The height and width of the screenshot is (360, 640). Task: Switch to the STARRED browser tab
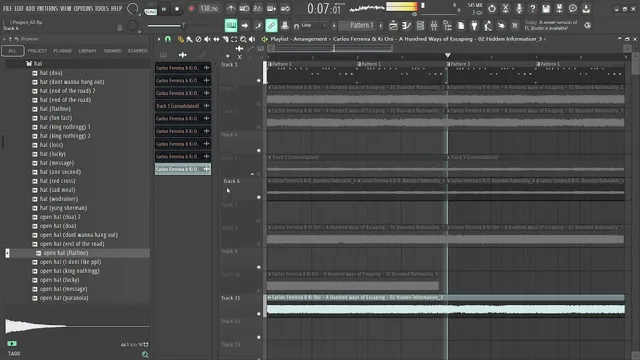138,51
